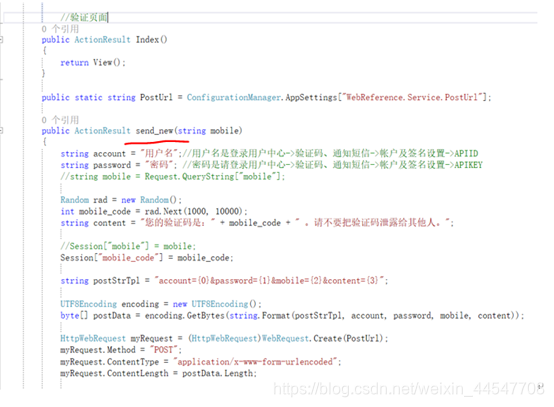Click 'myRequest.ContentType' property
Image resolution: width=554 pixels, height=407 pixels.
tap(110, 362)
